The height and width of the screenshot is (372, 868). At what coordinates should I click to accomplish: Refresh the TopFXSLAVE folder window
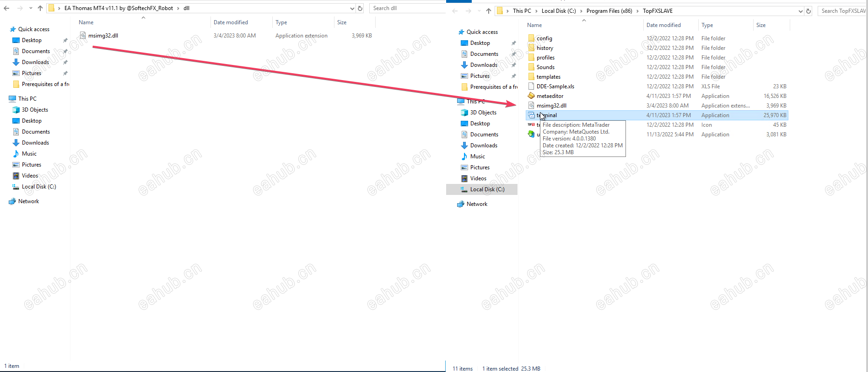809,11
